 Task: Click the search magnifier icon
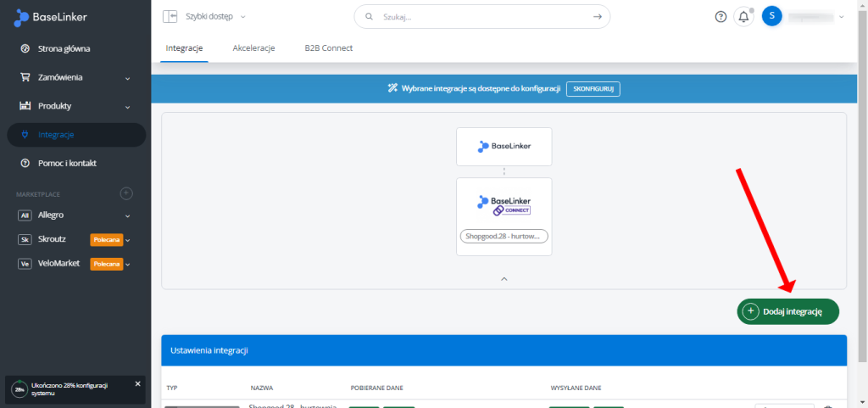(x=370, y=17)
